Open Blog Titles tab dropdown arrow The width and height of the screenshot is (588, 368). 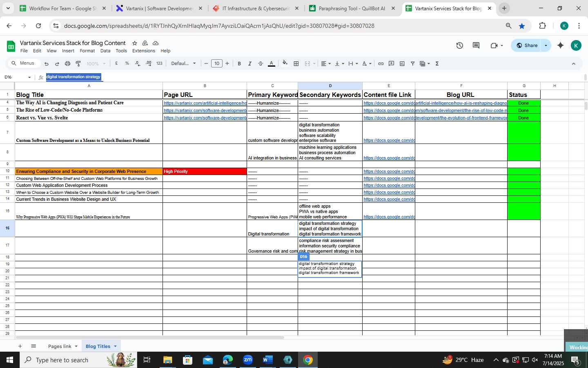(x=115, y=346)
